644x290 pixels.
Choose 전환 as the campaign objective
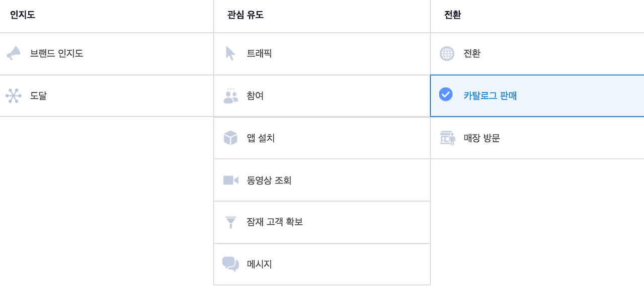pos(503,54)
